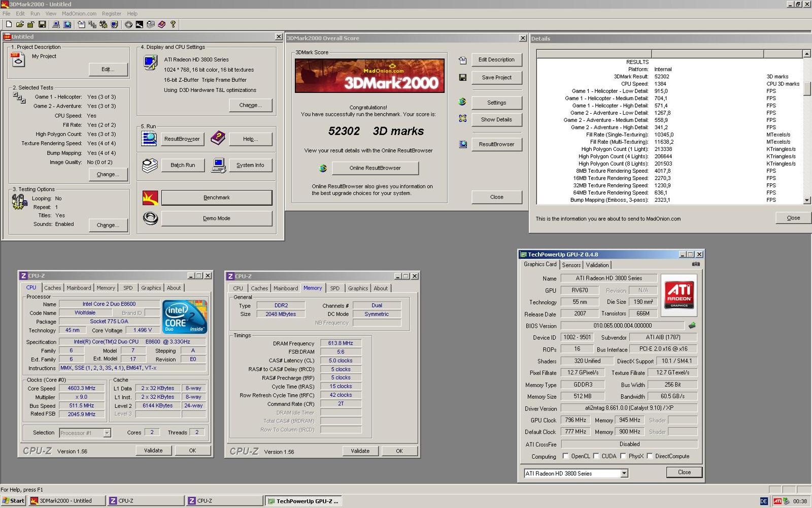
Task: Click the ResultBrowser magnifier icon in Run section
Action: coord(149,138)
